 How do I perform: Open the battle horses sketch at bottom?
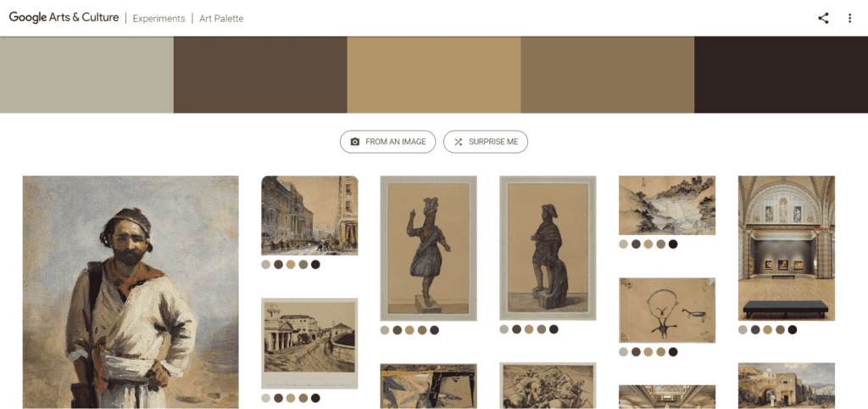tap(548, 386)
